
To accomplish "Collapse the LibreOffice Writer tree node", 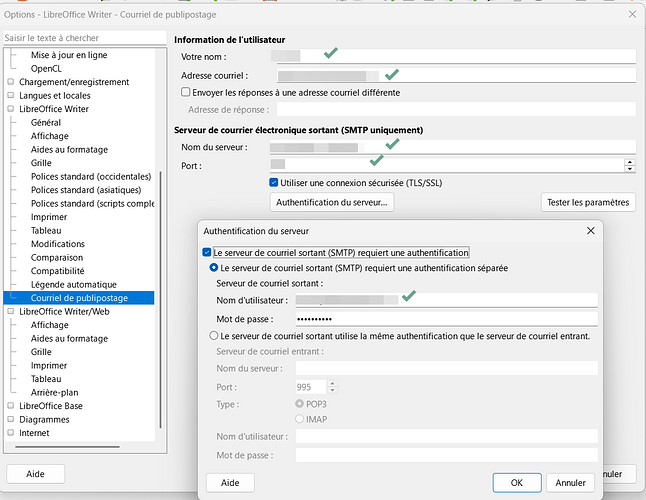I will click(10, 109).
